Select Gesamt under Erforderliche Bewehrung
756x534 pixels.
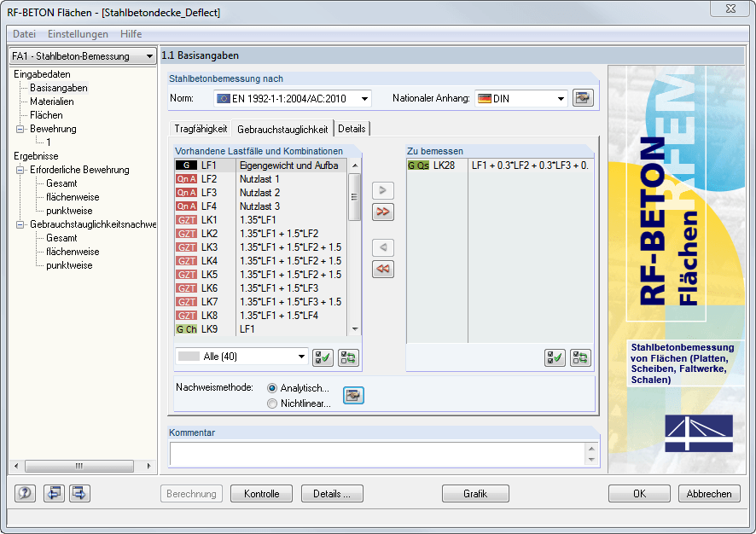(61, 183)
